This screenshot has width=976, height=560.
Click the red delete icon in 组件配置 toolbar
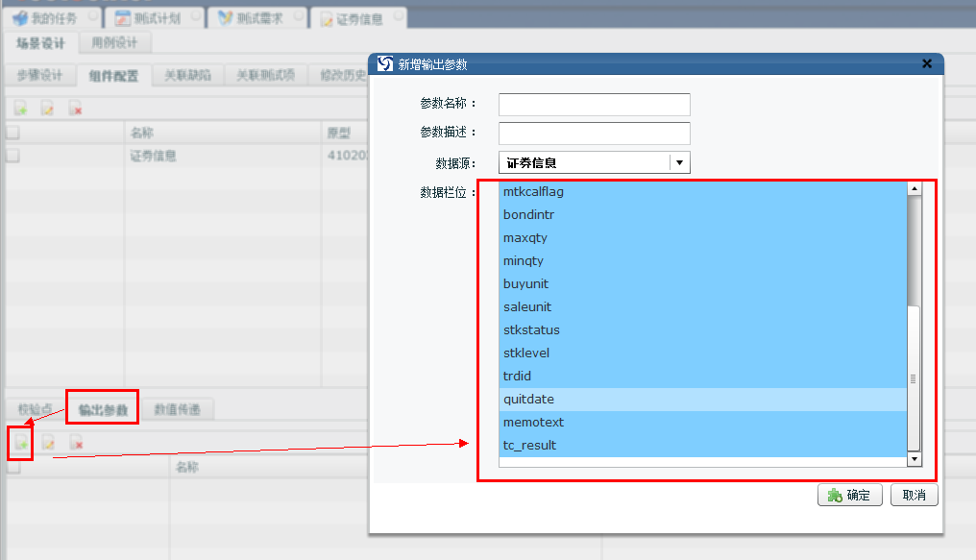(76, 109)
